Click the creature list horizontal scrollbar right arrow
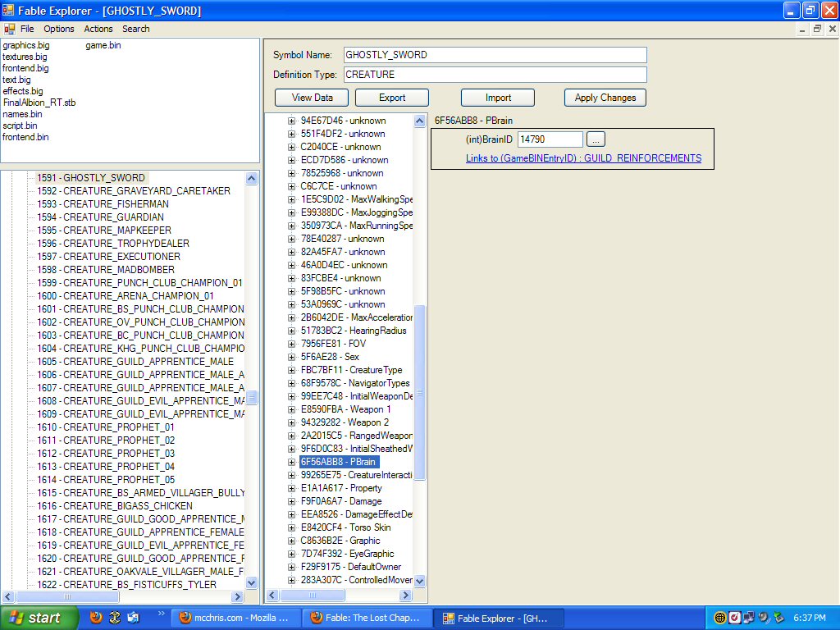 pos(238,597)
